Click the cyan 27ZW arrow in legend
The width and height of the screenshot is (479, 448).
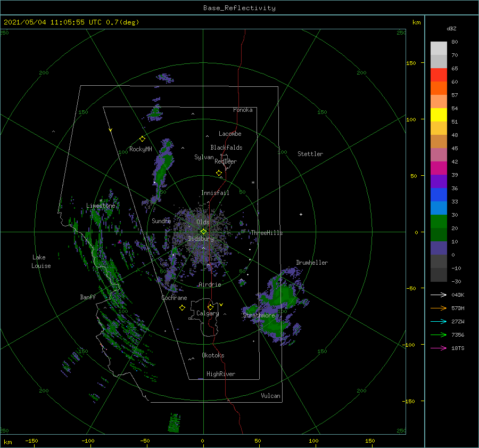point(439,321)
